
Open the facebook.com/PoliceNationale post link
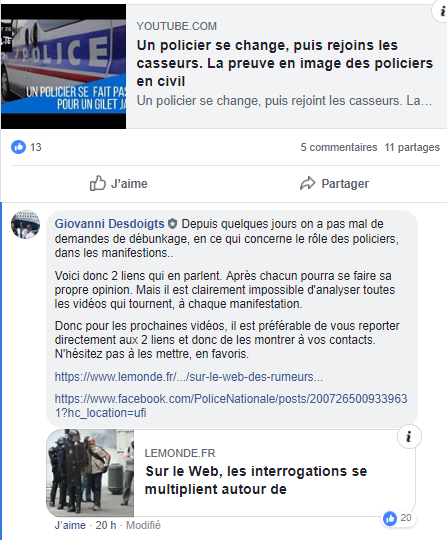[231, 406]
